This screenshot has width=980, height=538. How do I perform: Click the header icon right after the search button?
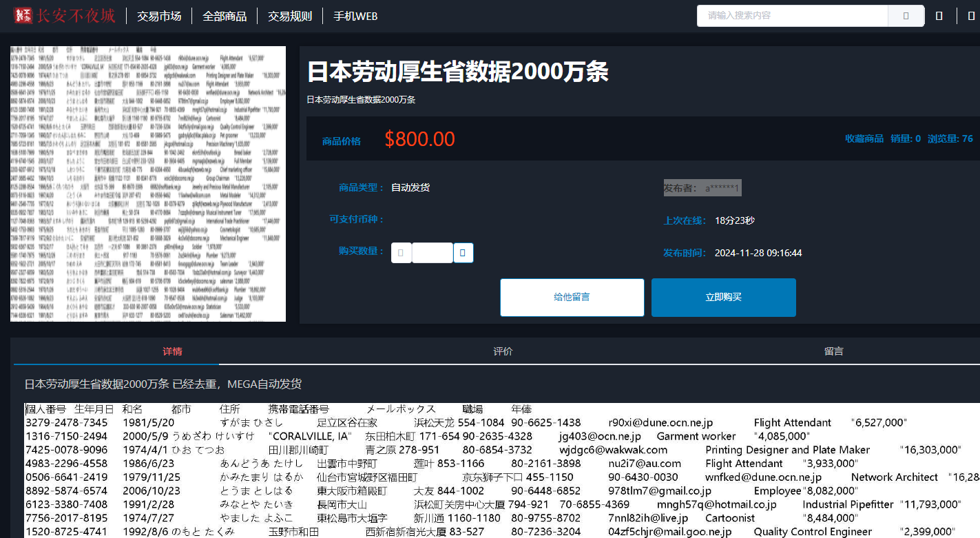pyautogui.click(x=939, y=16)
